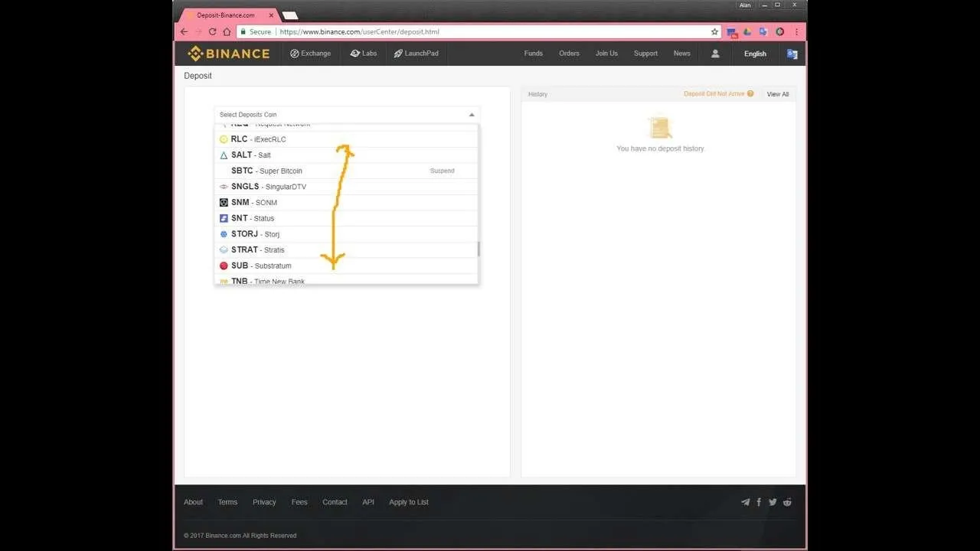
Task: Click the Secure padlock site info
Action: (256, 32)
